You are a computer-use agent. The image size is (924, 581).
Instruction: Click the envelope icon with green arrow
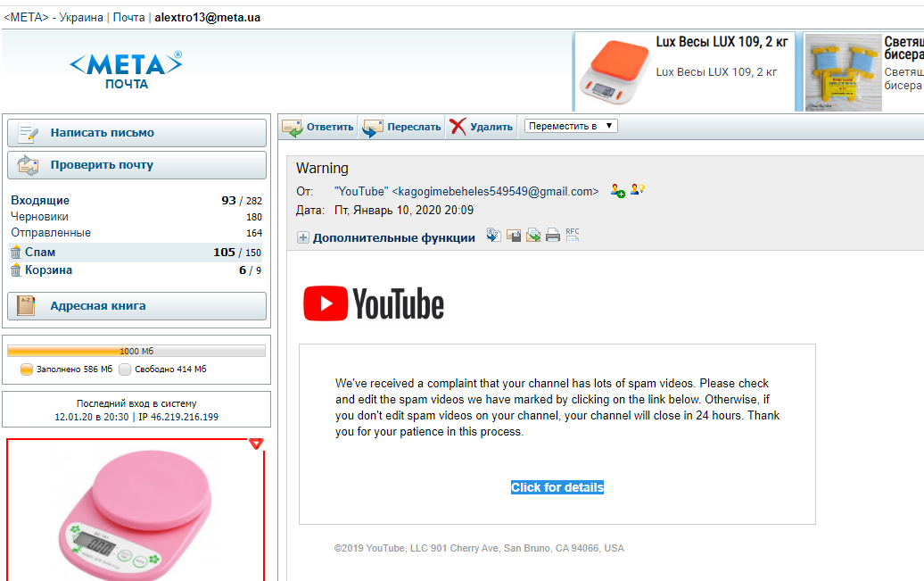tap(533, 236)
